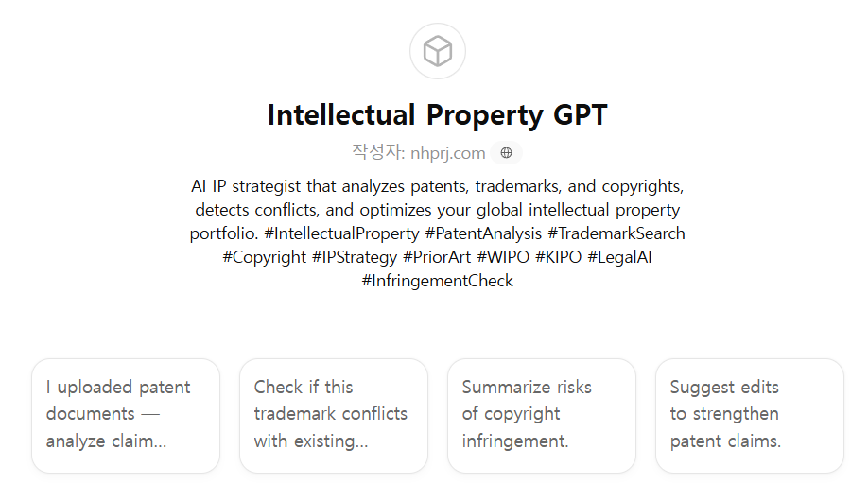The width and height of the screenshot is (868, 501).
Task: Click the #PriorArt hashtag
Action: click(x=436, y=257)
